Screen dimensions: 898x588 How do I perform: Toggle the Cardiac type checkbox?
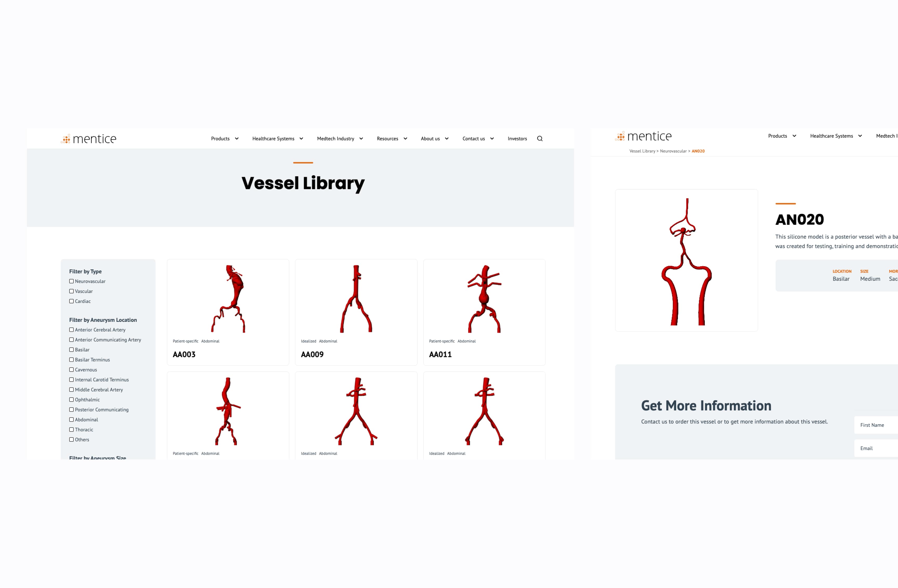tap(71, 301)
